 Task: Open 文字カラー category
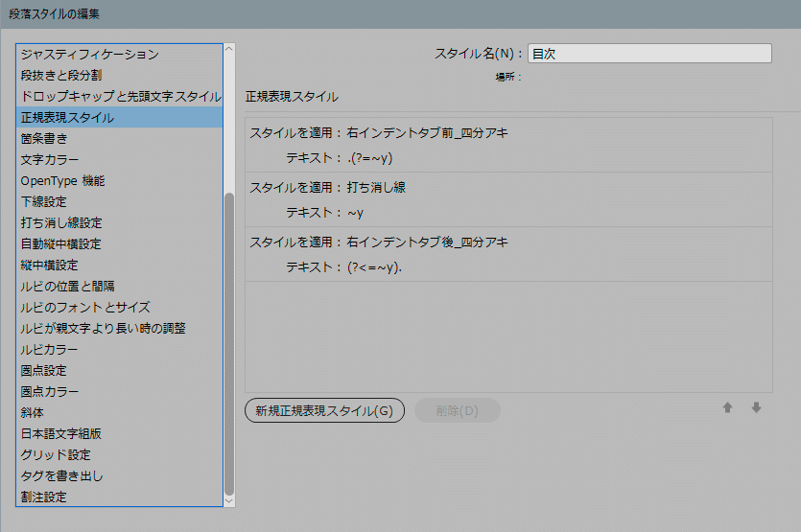point(119,159)
